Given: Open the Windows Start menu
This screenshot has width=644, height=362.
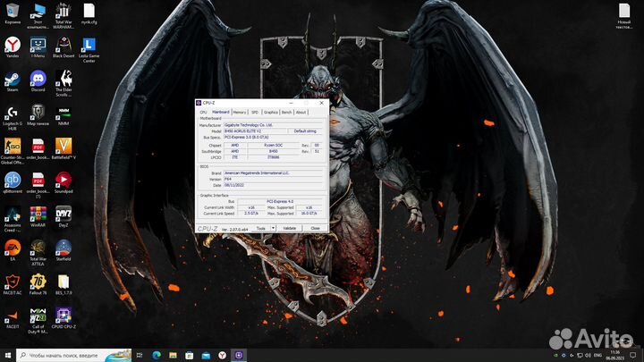Looking at the screenshot, I should pos(8,355).
